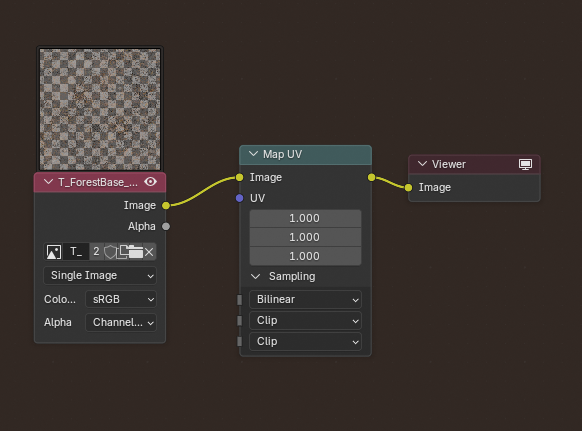The height and width of the screenshot is (431, 582).
Task: Click the forest texture preview thumbnail
Action: (100, 110)
